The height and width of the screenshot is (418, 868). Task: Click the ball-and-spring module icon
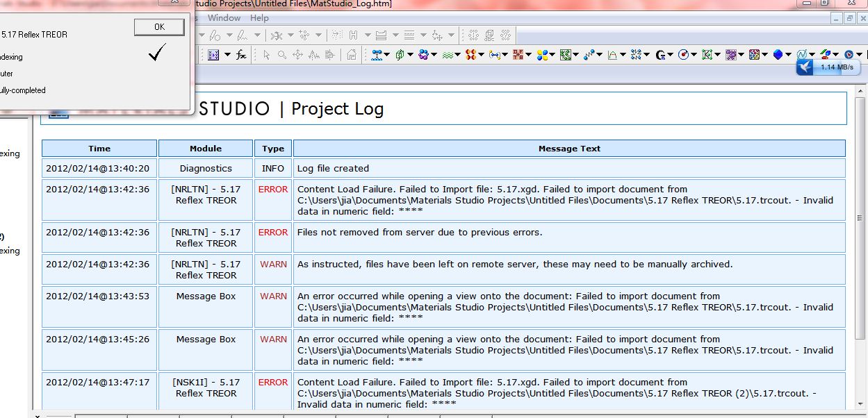(x=589, y=55)
